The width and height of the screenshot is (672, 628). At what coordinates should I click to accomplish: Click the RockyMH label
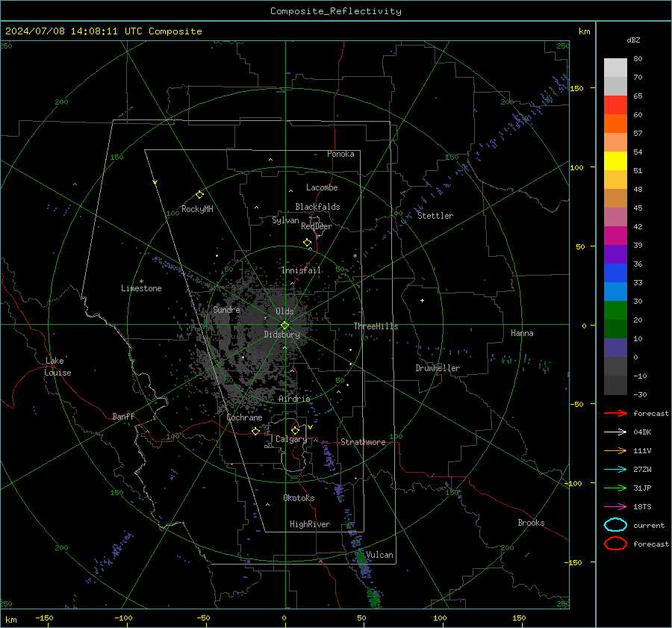tap(197, 209)
